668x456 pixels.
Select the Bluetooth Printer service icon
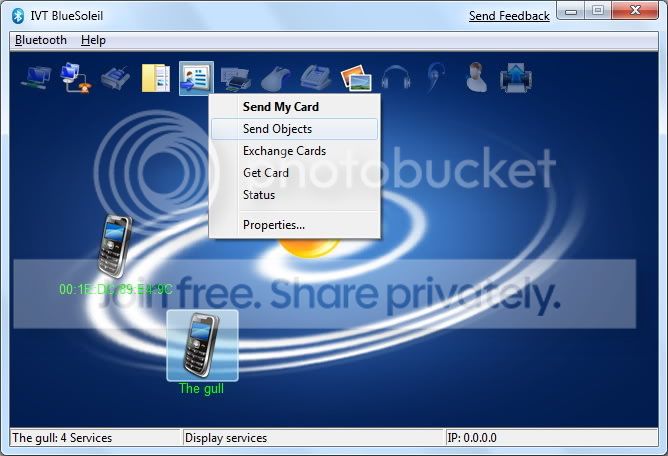pos(236,78)
